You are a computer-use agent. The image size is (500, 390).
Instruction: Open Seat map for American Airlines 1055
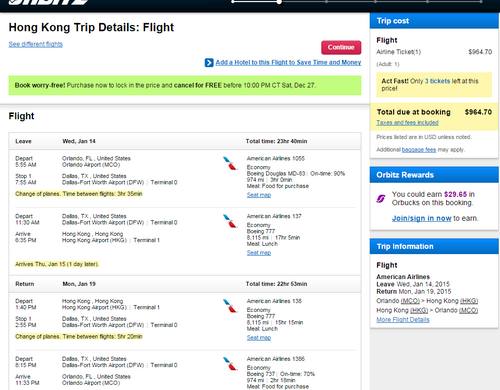[x=259, y=195]
